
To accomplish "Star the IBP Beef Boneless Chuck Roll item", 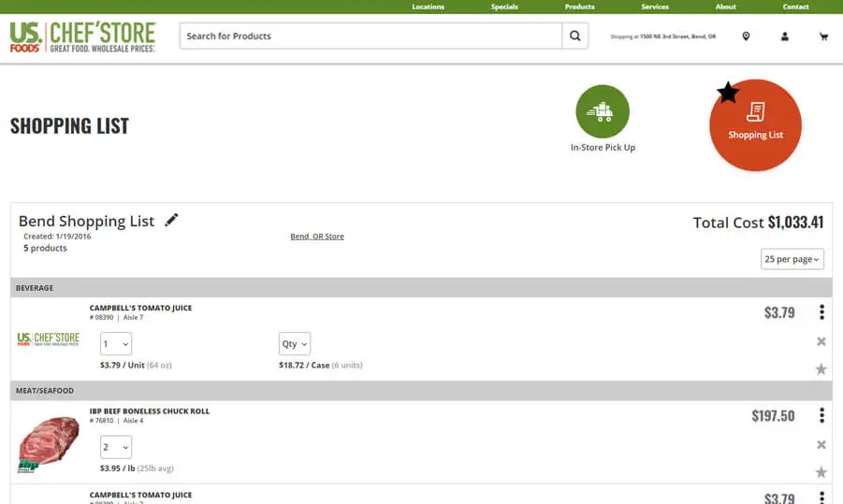I will [821, 472].
